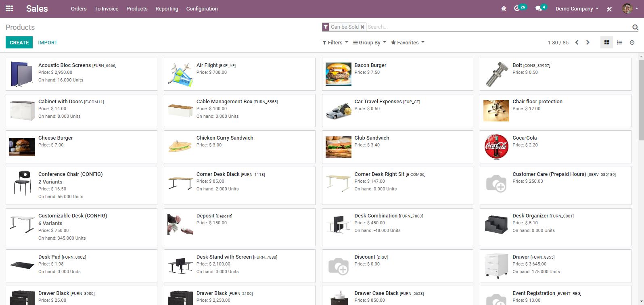This screenshot has width=644, height=305.
Task: Click the debug bug icon
Action: tap(504, 8)
